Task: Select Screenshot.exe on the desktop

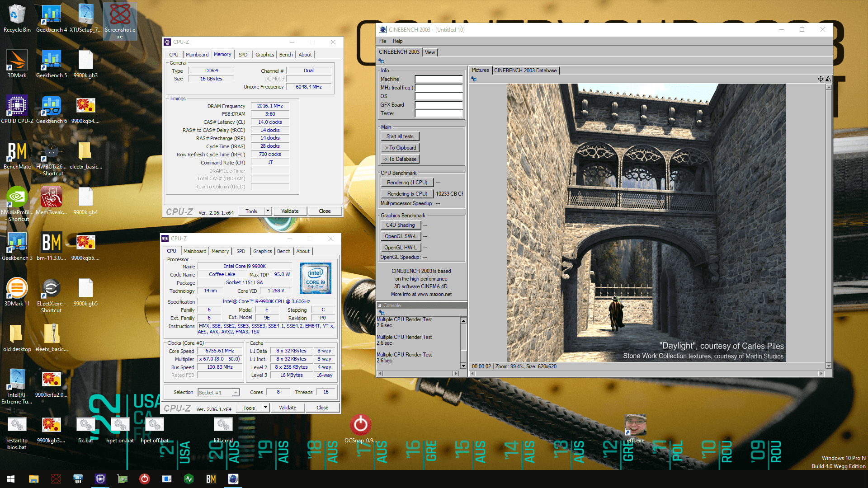Action: [120, 21]
